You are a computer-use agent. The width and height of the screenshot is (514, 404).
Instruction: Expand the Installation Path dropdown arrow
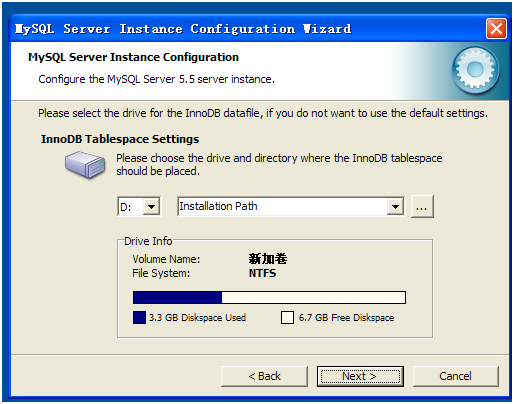pyautogui.click(x=395, y=207)
